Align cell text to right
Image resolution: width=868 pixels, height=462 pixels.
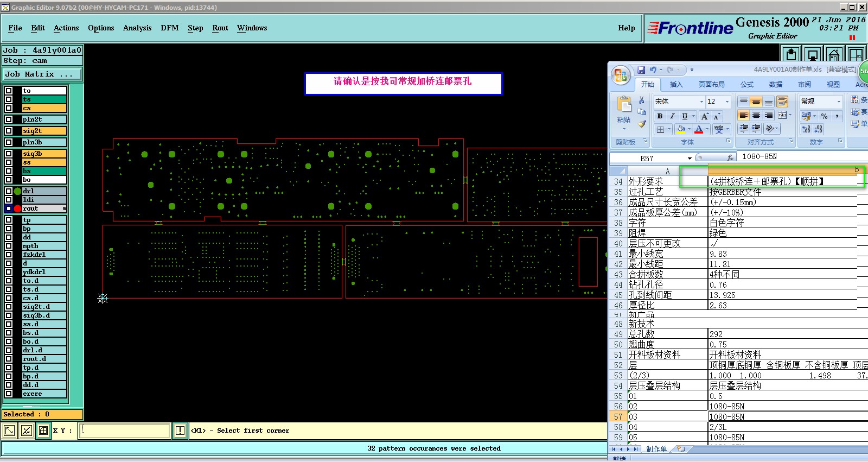[x=768, y=115]
